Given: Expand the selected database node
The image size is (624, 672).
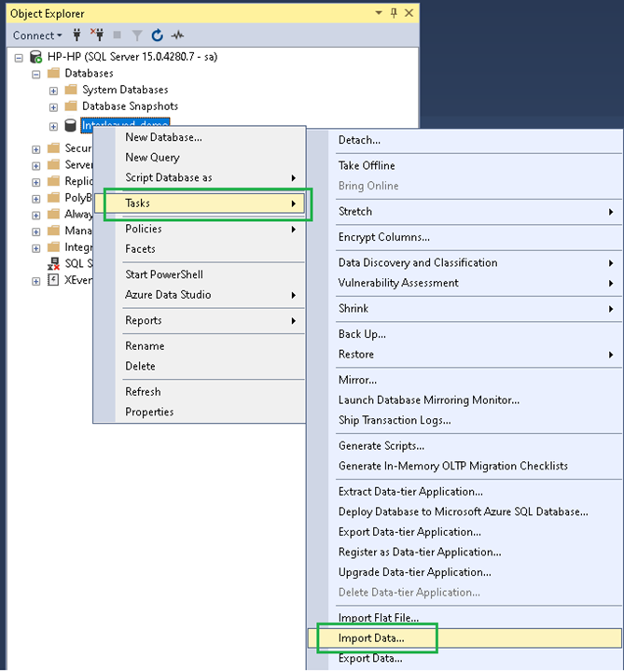Looking at the screenshot, I should pyautogui.click(x=53, y=126).
